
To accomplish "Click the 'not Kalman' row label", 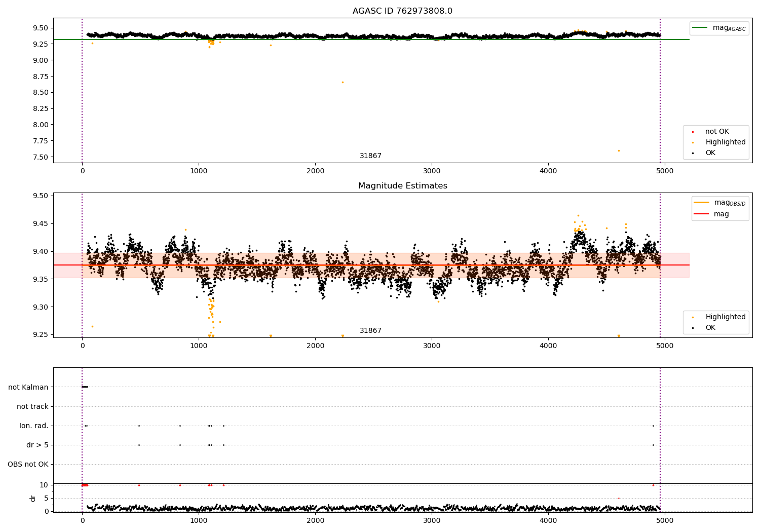I will [x=28, y=388].
